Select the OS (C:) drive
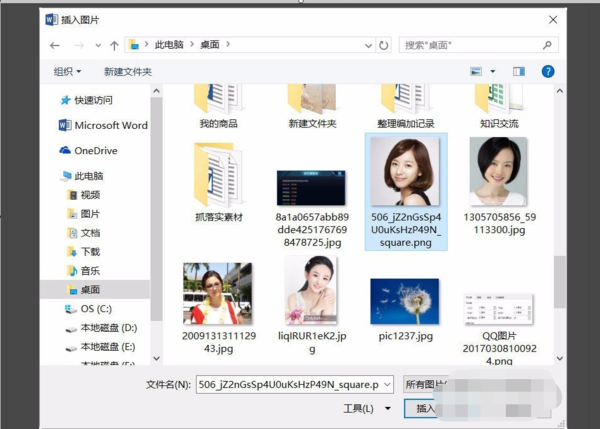 [88, 308]
